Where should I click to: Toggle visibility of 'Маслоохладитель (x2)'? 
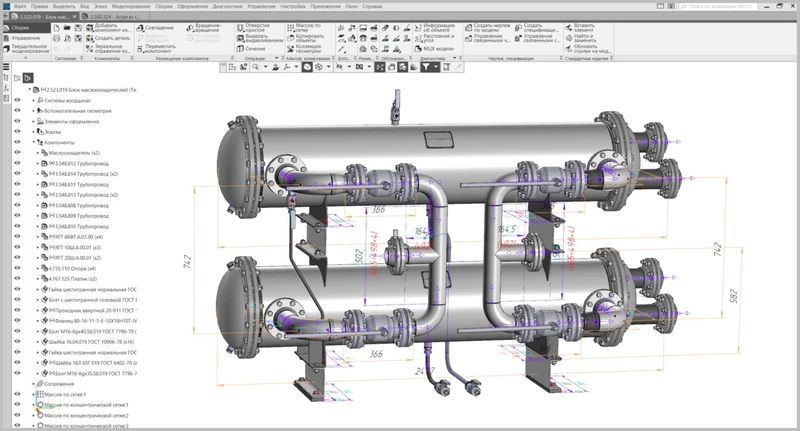(x=17, y=153)
